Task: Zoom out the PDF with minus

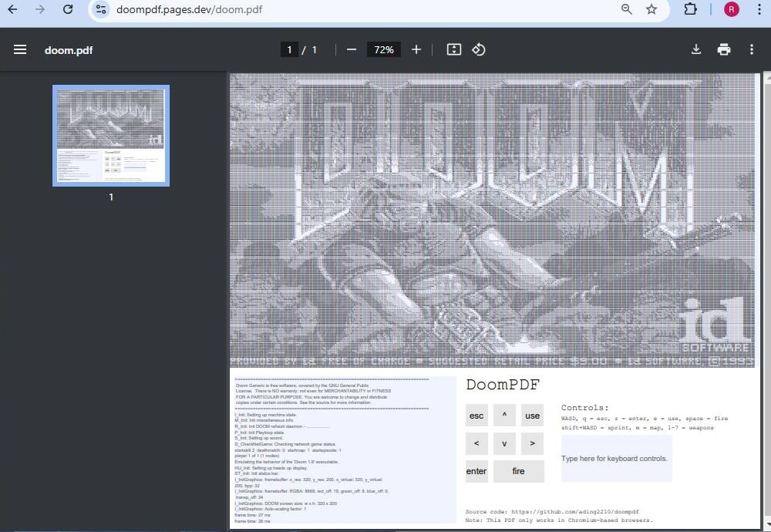Action: (351, 49)
